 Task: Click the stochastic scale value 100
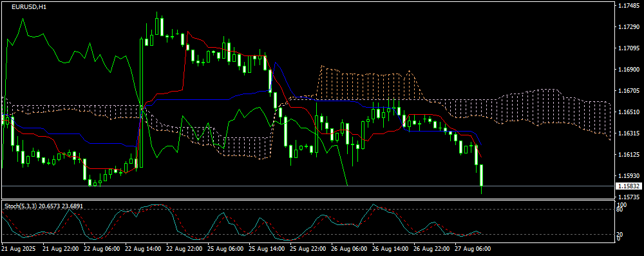(622, 204)
